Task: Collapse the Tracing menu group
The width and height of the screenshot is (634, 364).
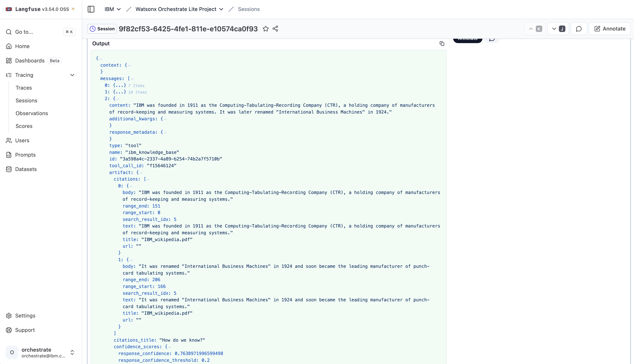Action: pyautogui.click(x=72, y=75)
